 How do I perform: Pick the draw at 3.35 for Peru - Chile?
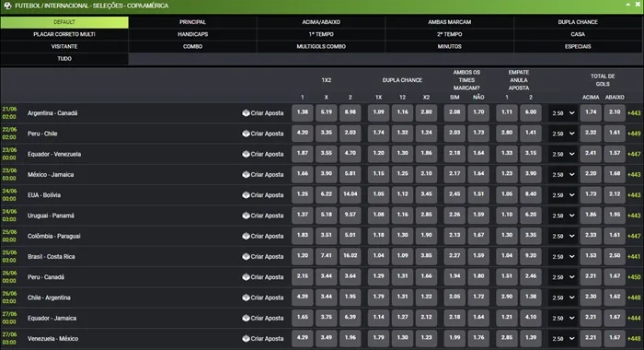(x=326, y=134)
